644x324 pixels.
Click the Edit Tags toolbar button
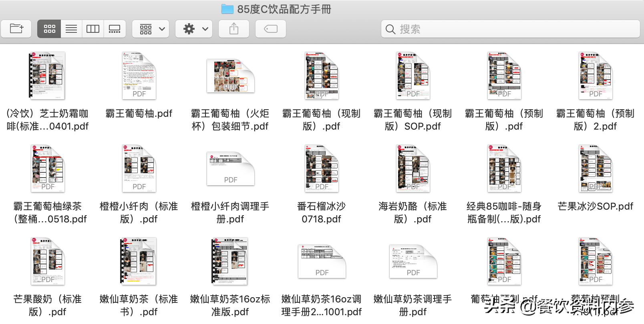point(271,29)
